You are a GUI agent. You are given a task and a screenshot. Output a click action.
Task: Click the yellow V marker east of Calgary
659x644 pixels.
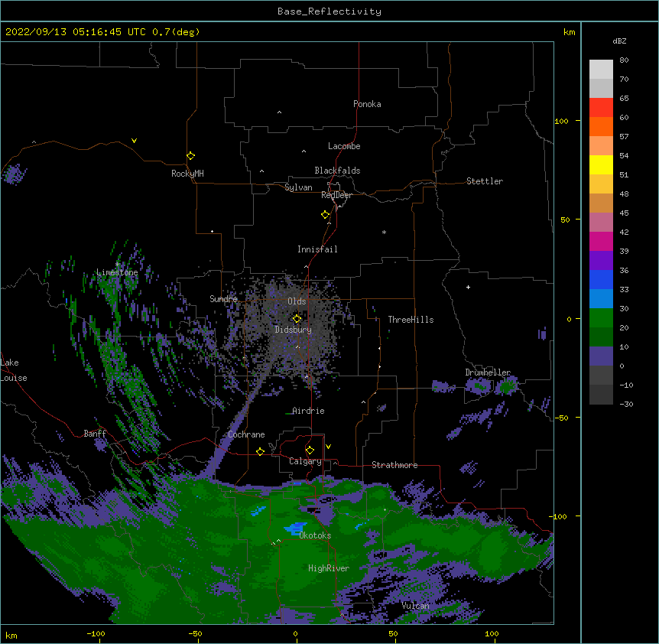[328, 447]
